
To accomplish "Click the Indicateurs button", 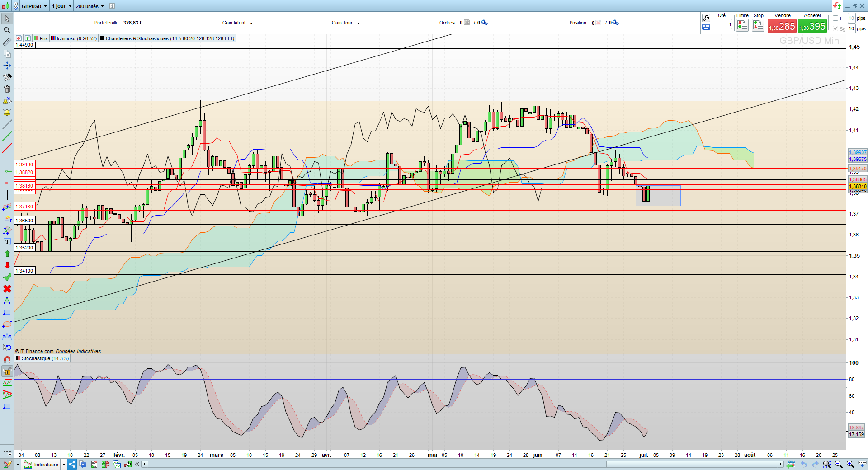I will (x=41, y=464).
